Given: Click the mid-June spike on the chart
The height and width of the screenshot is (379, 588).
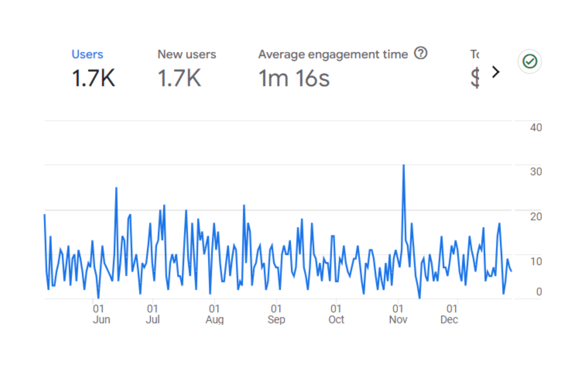Looking at the screenshot, I should pos(116,188).
